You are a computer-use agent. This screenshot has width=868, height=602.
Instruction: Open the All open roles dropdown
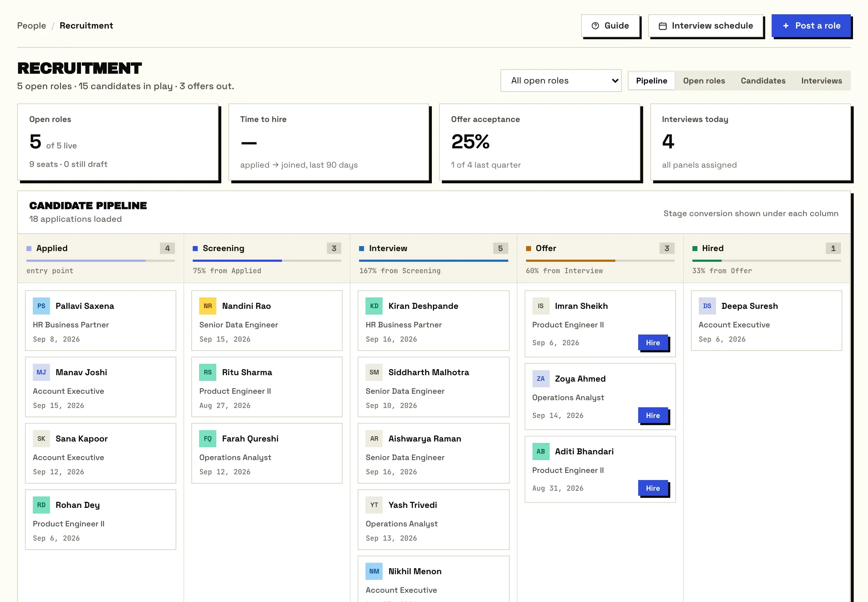coord(561,81)
